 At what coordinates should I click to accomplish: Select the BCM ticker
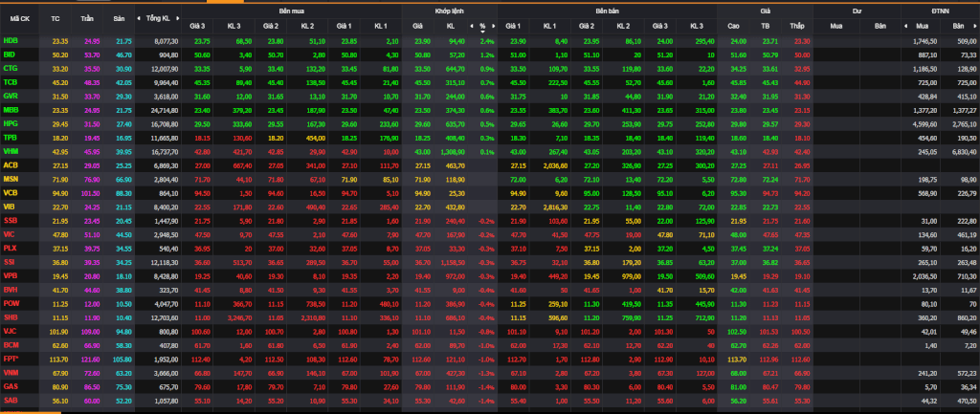[x=11, y=344]
